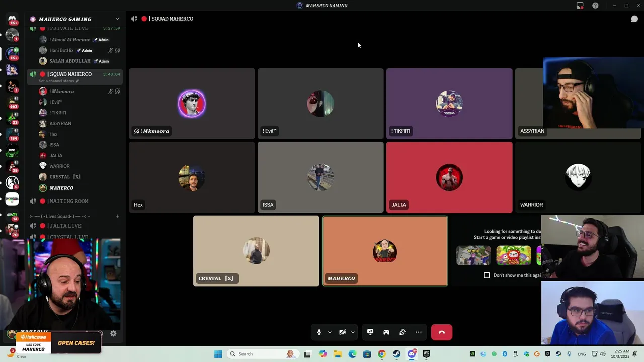644x362 pixels.
Task: Open KICK server icon in sidebar
Action: (x=12, y=150)
